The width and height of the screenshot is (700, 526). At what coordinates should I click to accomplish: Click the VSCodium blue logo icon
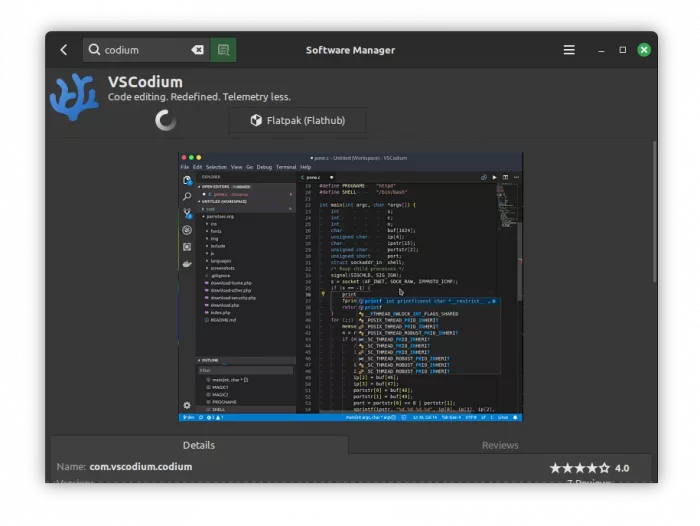pyautogui.click(x=75, y=97)
